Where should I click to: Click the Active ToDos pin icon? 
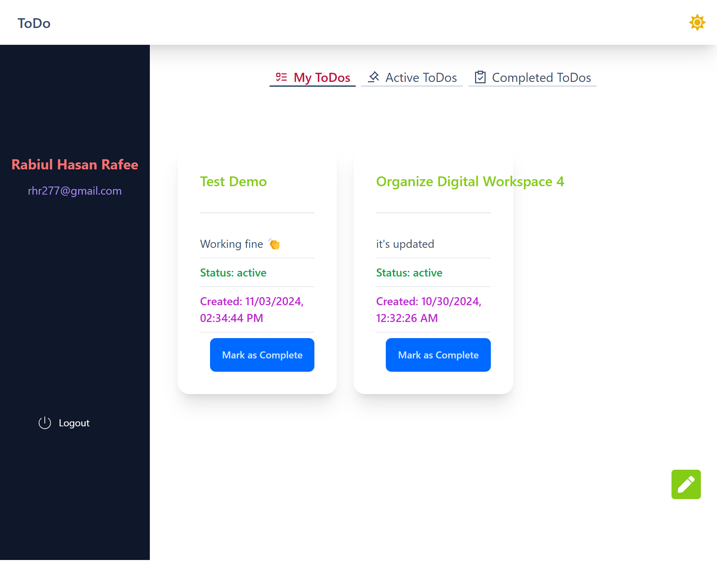click(x=374, y=77)
